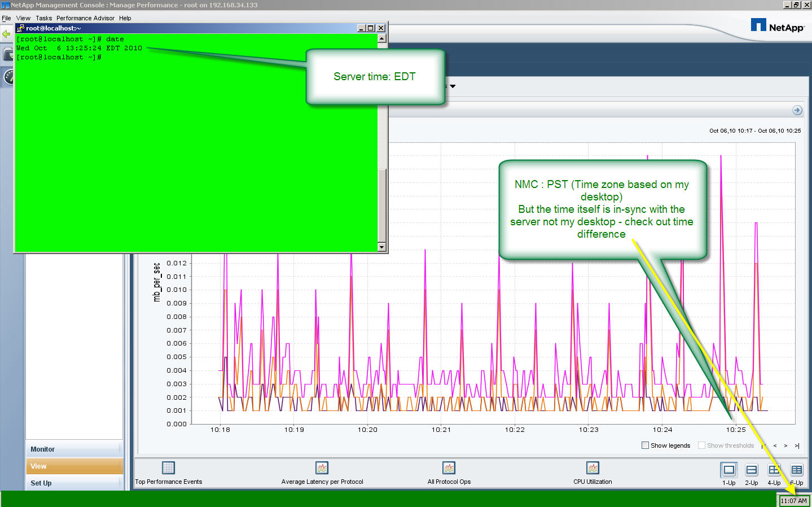Screen dimensions: 812x507
Task: Switch to 2-Up chart layout
Action: pyautogui.click(x=751, y=470)
